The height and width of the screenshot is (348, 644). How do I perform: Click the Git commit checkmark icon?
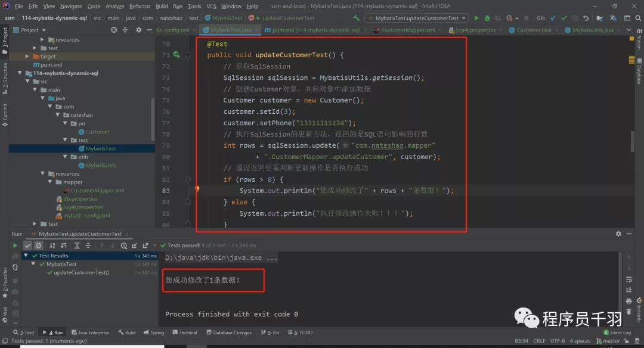[564, 18]
